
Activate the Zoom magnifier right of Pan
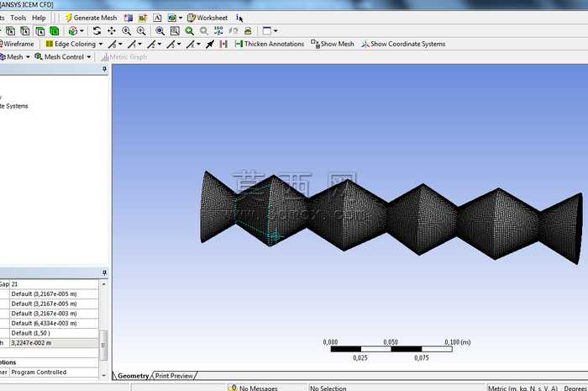click(126, 31)
